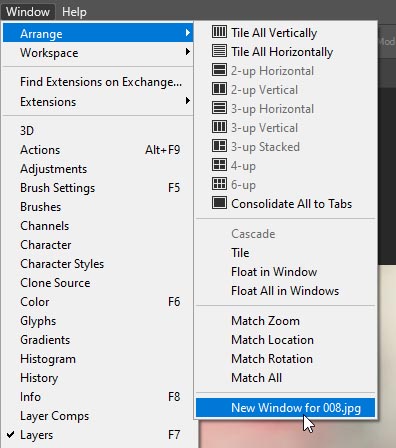The image size is (396, 448).
Task: Click the Tile All Horizontally icon
Action: pos(219,51)
